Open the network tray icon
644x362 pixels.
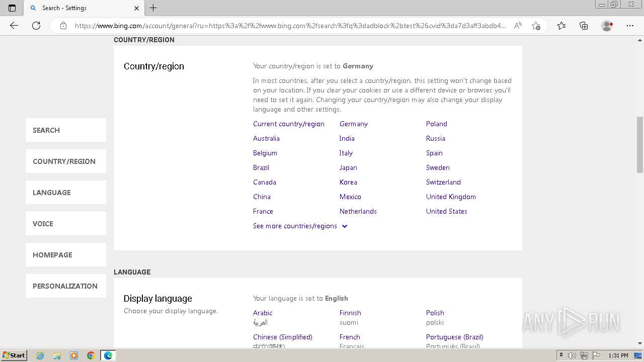[584, 355]
